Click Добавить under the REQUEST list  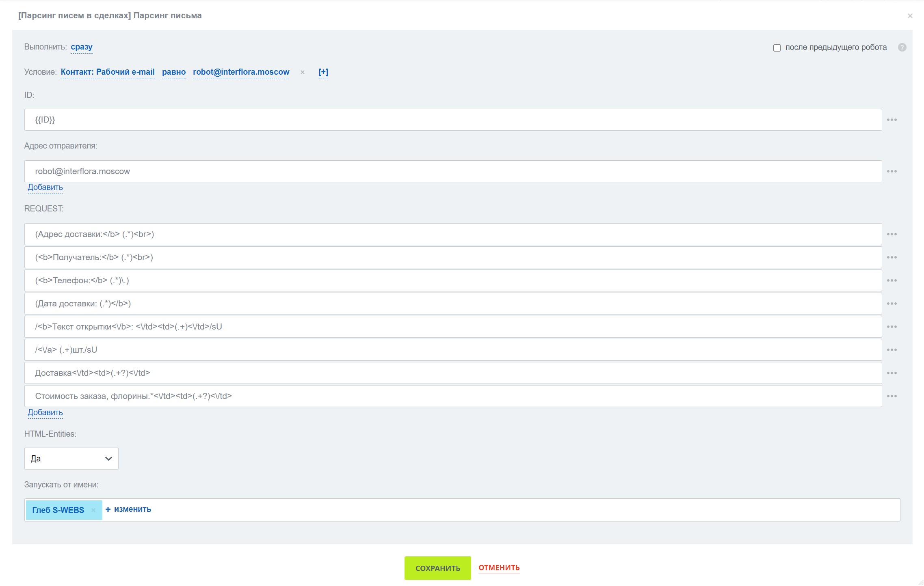click(45, 412)
